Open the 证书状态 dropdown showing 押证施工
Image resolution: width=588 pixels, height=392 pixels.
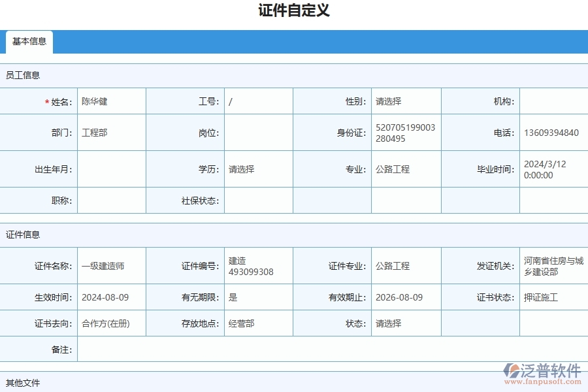[552, 297]
